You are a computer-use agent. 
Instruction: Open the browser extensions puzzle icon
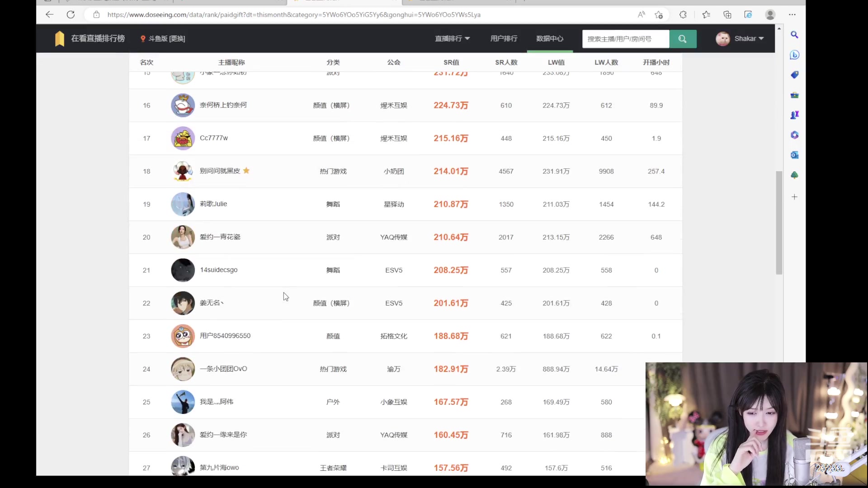(683, 14)
